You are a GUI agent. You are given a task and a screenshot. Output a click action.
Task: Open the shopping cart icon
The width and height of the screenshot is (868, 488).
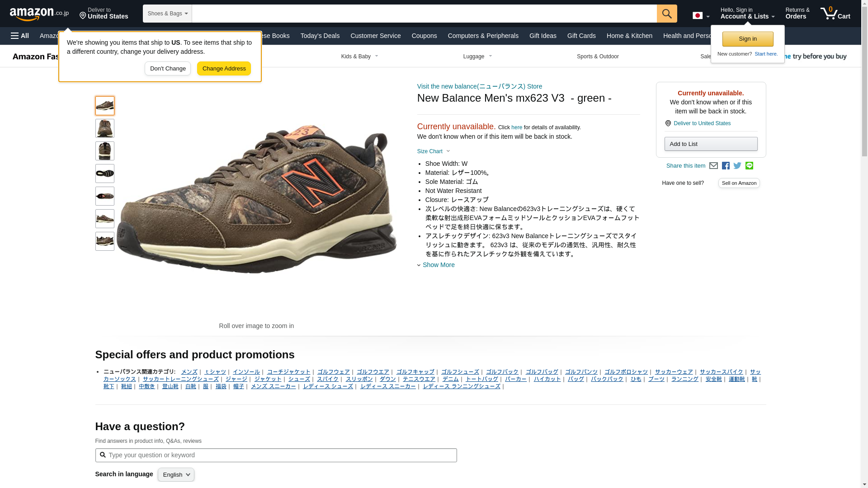pos(835,14)
